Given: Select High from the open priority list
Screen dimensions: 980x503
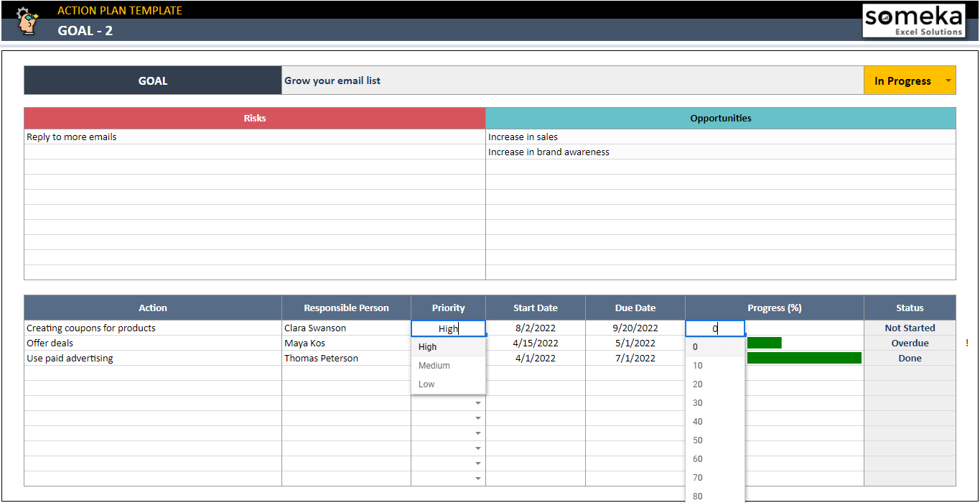Looking at the screenshot, I should pyautogui.click(x=427, y=346).
